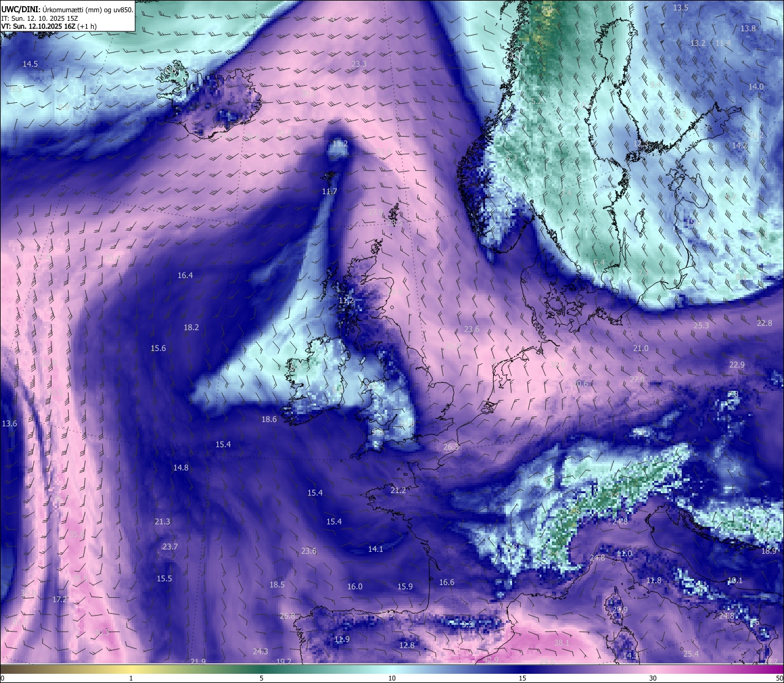Click the 13.5 value at the top right
The height and width of the screenshot is (683, 784).
pyautogui.click(x=680, y=8)
